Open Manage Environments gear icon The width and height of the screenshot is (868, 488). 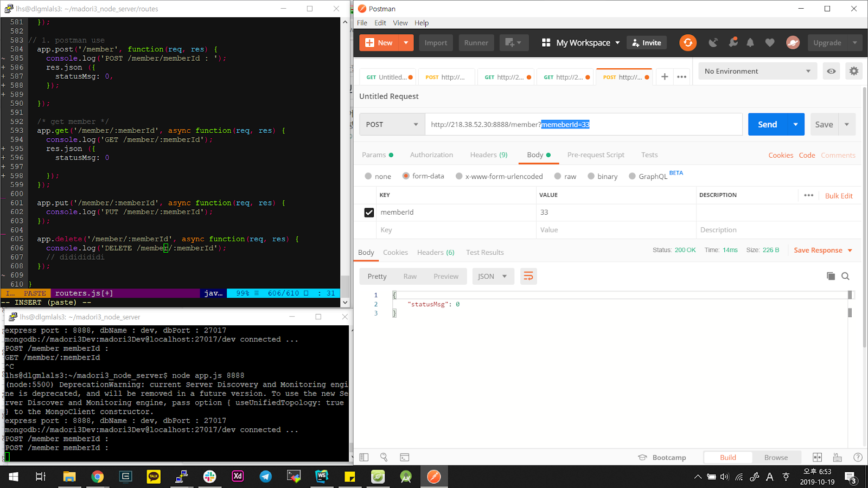point(854,71)
